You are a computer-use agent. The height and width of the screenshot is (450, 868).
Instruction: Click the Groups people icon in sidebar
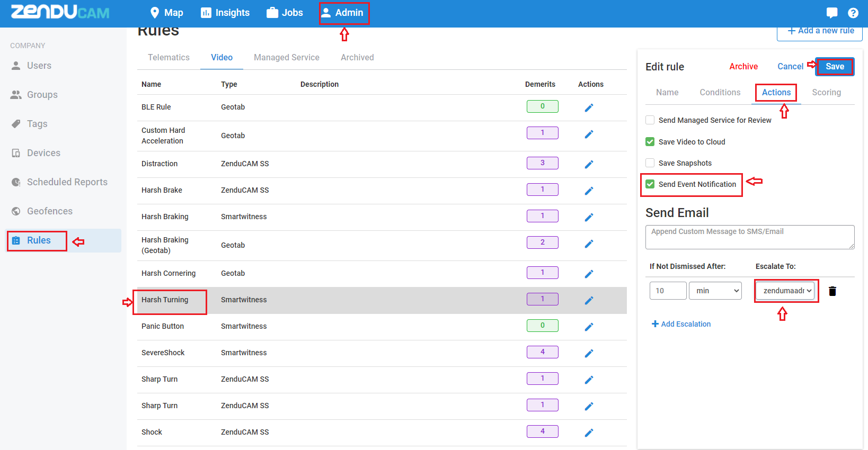click(16, 95)
